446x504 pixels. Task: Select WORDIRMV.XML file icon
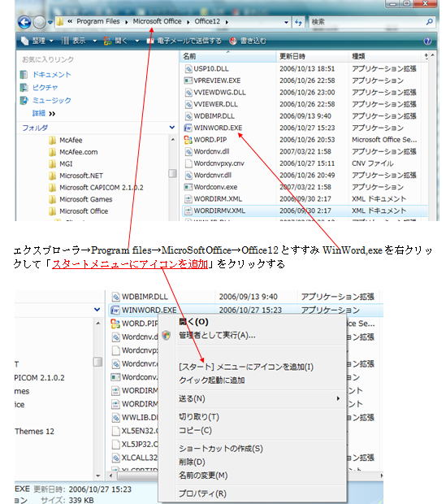(188, 211)
